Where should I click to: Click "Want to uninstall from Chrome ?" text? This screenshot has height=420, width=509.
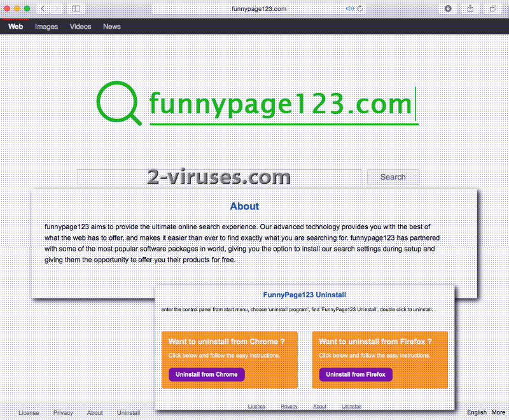(227, 342)
